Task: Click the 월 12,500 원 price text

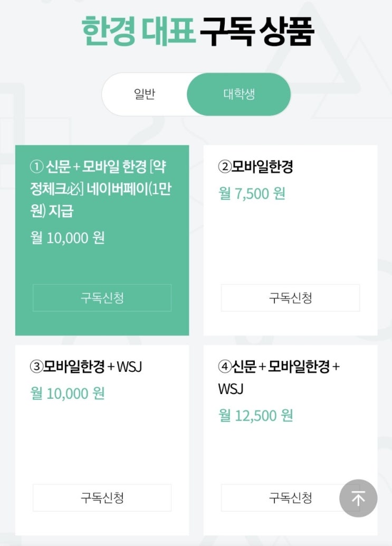Action: (x=255, y=416)
